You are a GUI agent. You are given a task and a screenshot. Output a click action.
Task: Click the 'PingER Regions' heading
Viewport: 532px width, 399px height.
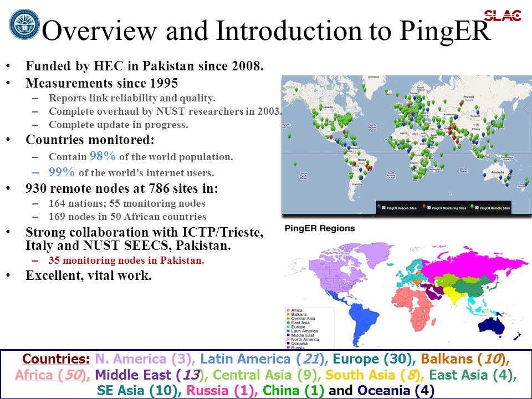coord(320,228)
